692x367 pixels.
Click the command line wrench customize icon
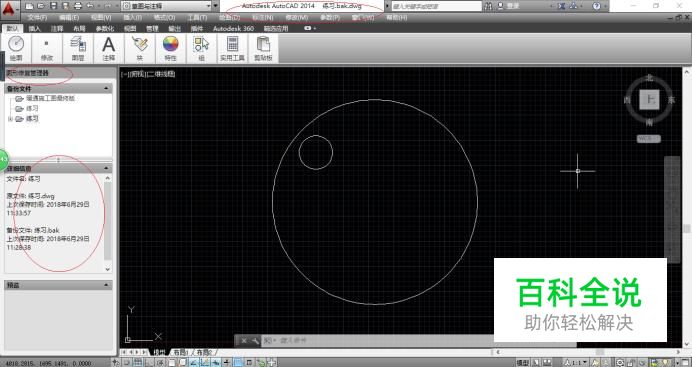point(255,341)
